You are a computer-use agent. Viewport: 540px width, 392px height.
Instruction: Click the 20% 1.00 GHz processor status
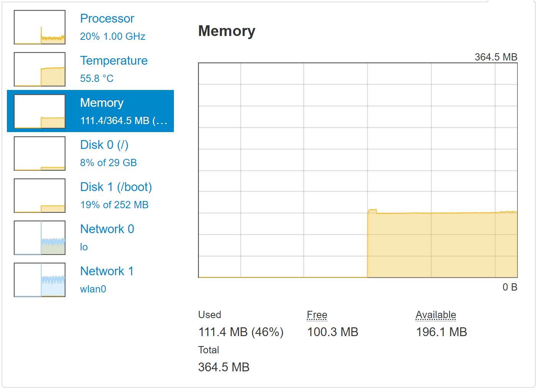(x=113, y=36)
